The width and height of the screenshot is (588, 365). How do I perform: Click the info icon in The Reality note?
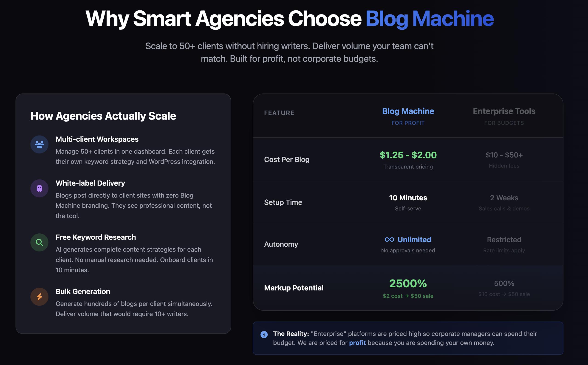pyautogui.click(x=264, y=335)
